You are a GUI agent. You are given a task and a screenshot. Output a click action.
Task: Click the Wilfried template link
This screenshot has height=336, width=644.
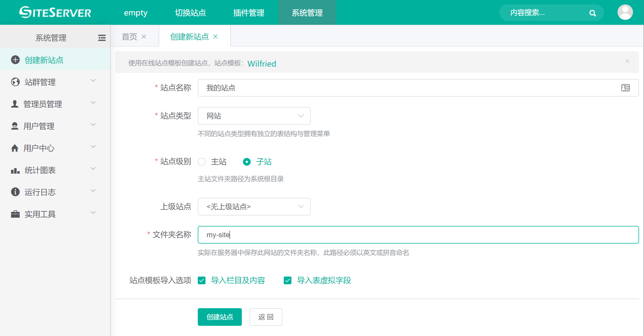click(x=262, y=64)
